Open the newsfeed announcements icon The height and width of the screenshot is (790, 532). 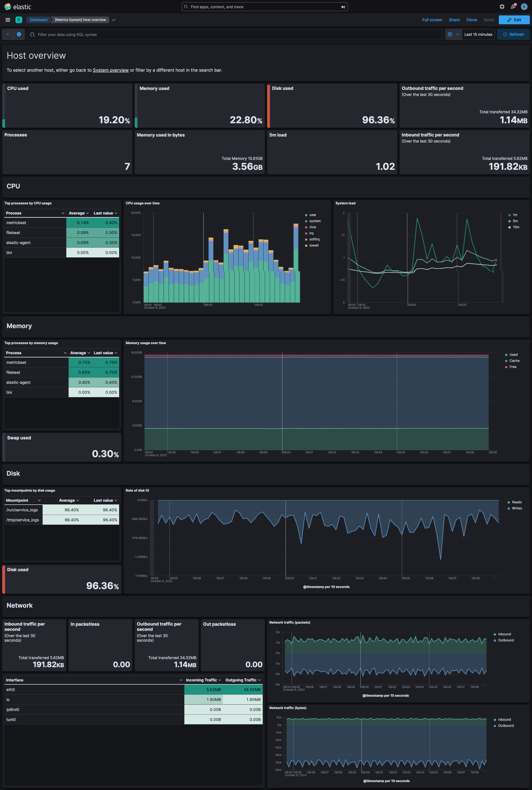coord(513,6)
